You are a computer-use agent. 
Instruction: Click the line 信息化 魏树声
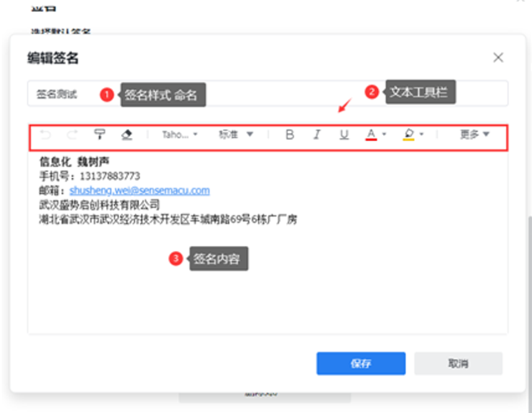(x=74, y=161)
